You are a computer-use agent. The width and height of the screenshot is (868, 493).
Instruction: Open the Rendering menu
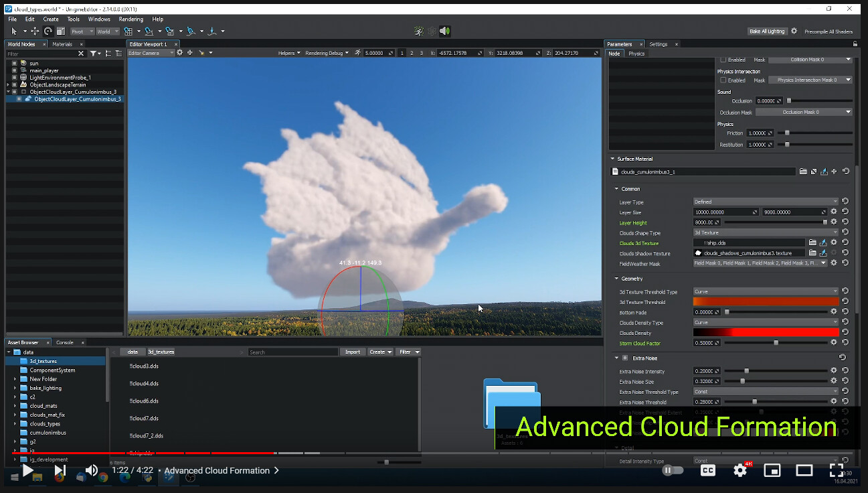[x=131, y=19]
